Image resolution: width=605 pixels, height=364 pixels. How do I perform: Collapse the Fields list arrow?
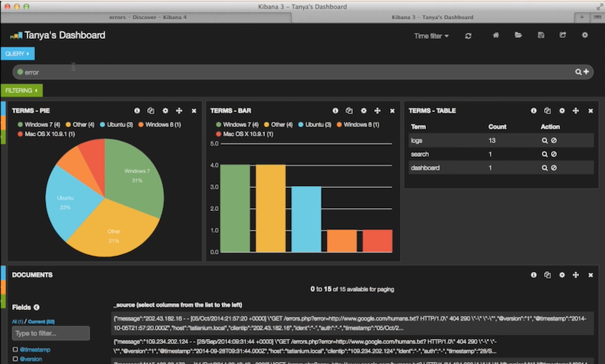(37, 308)
